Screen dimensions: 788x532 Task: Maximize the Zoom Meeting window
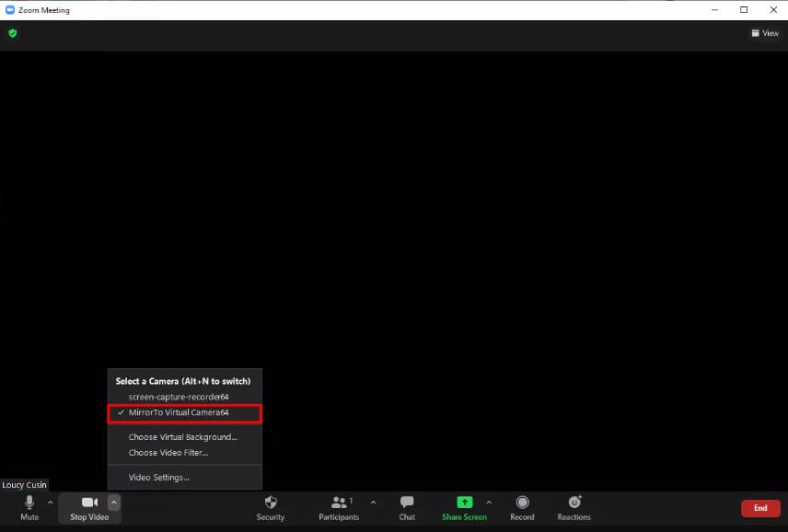click(744, 10)
